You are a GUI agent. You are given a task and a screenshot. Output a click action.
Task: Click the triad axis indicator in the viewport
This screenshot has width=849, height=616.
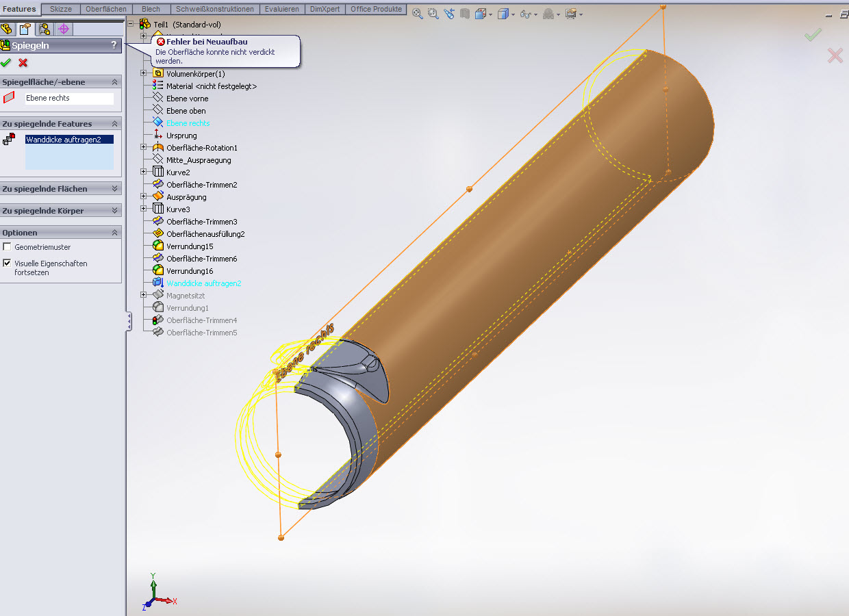pyautogui.click(x=159, y=593)
